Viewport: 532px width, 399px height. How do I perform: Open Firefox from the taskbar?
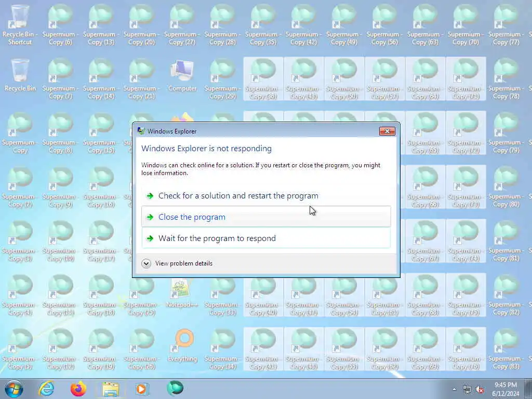click(78, 389)
